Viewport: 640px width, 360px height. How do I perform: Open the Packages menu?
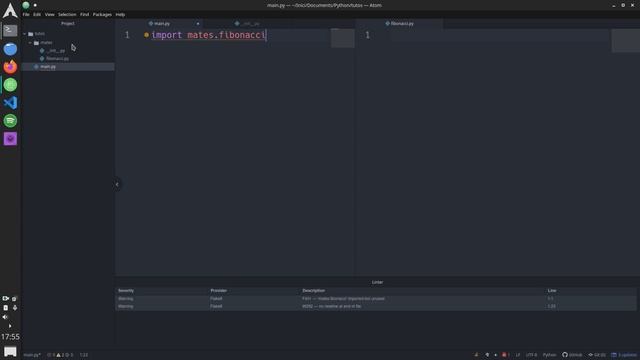coord(102,14)
